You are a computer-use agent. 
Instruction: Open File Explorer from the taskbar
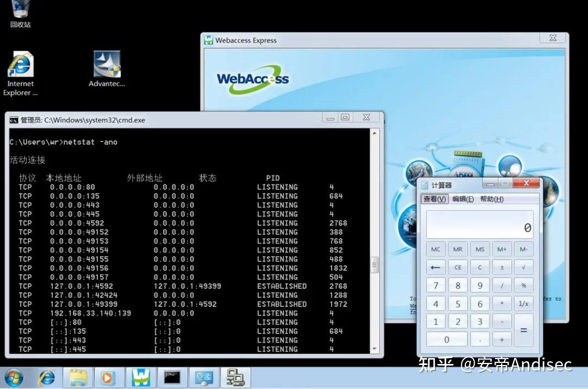(78, 378)
